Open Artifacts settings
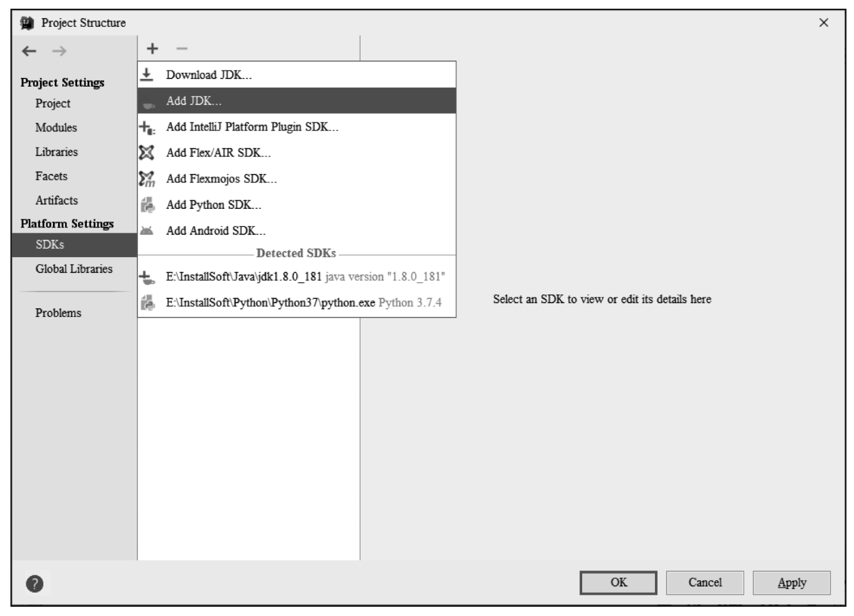Image resolution: width=854 pixels, height=616 pixels. click(x=75, y=201)
